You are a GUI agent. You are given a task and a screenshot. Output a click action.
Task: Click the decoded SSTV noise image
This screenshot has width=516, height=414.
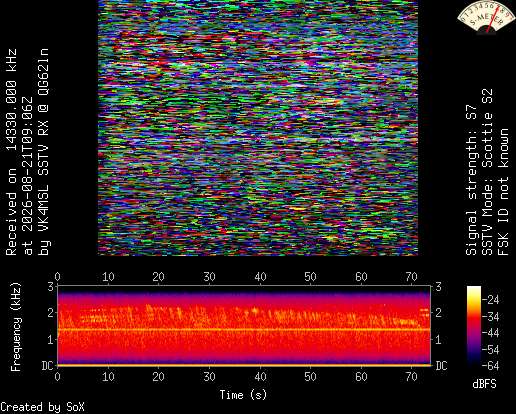pos(258,128)
